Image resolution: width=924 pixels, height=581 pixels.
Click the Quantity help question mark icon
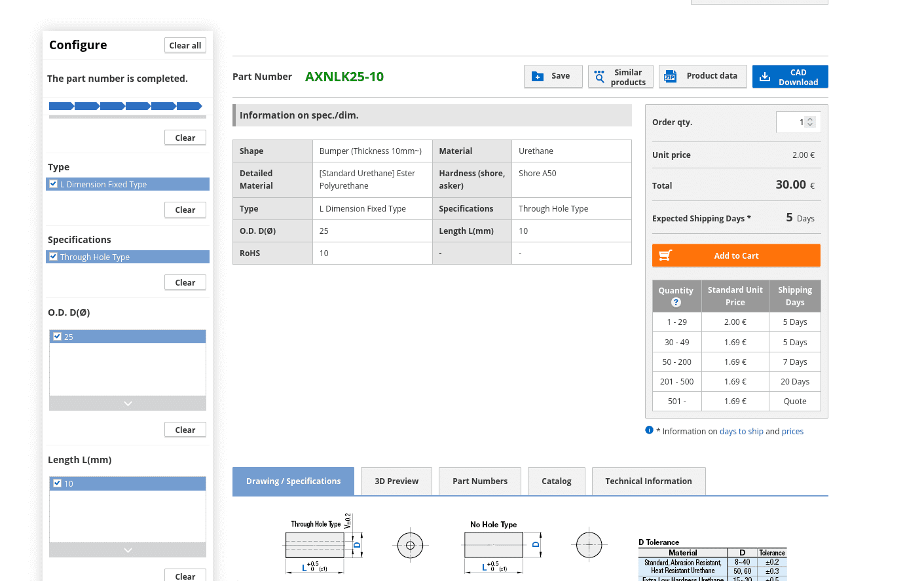click(676, 303)
